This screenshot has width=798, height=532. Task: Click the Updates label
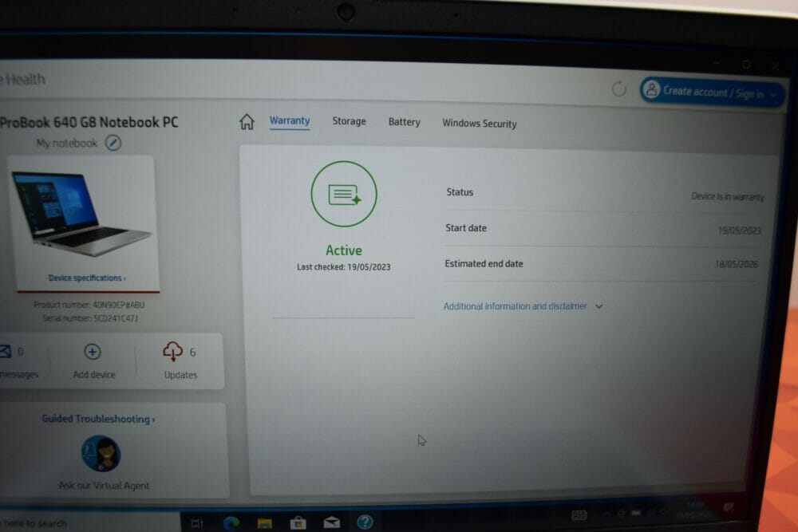pyautogui.click(x=180, y=375)
